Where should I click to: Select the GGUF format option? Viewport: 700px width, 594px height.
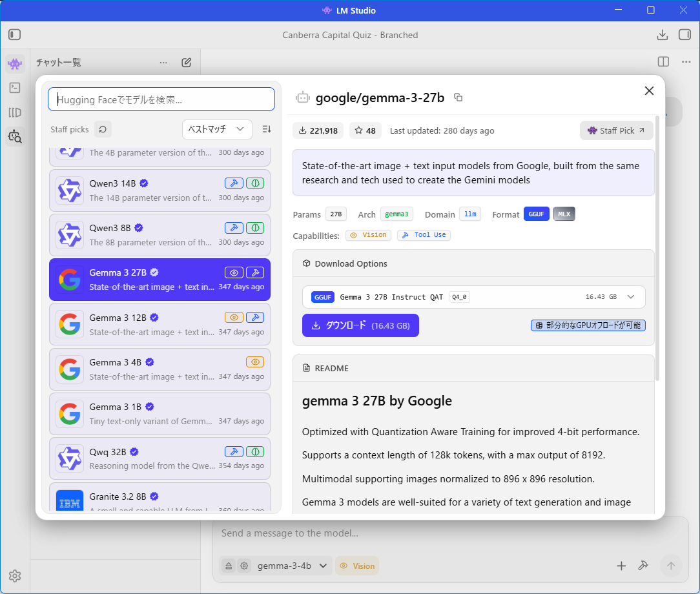536,214
